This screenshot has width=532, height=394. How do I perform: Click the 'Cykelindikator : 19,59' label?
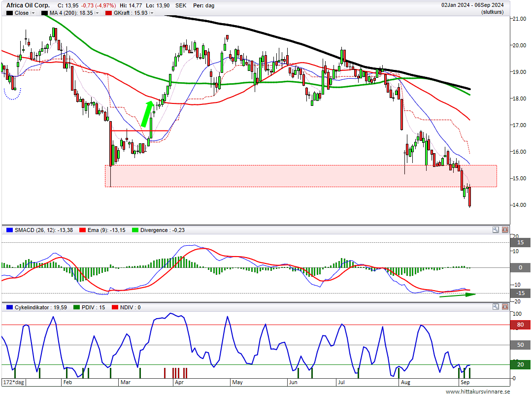tap(41, 307)
